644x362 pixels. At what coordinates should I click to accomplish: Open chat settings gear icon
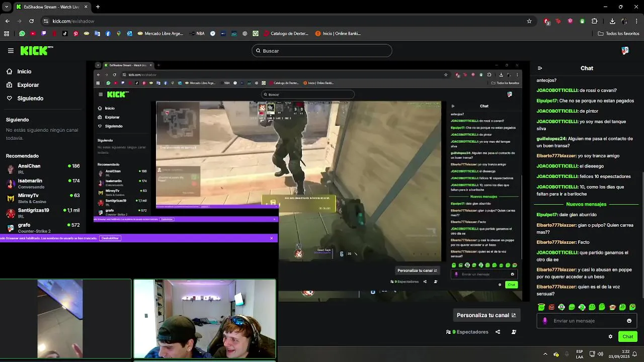click(x=610, y=337)
